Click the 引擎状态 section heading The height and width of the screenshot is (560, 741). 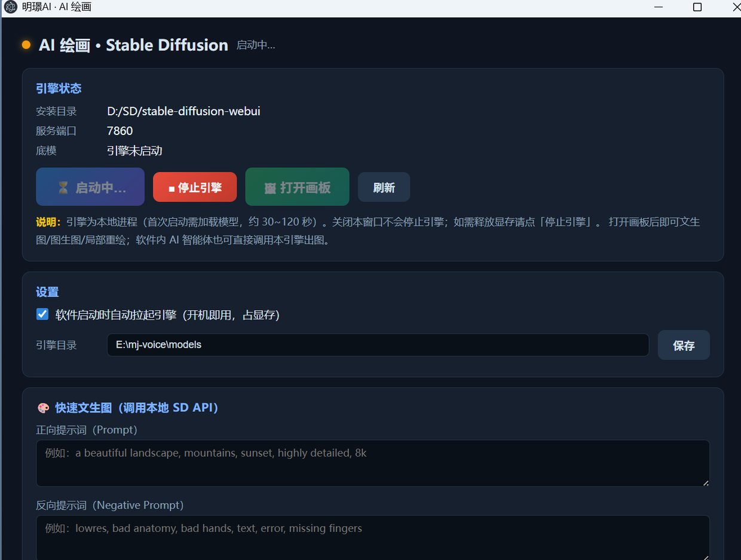[59, 88]
